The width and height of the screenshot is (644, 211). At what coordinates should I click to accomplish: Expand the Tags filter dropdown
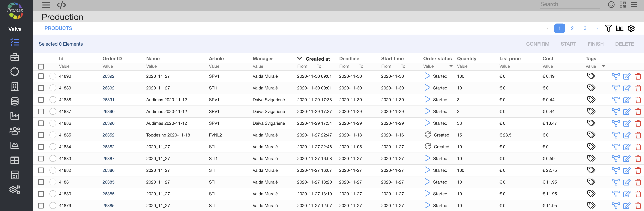[604, 66]
